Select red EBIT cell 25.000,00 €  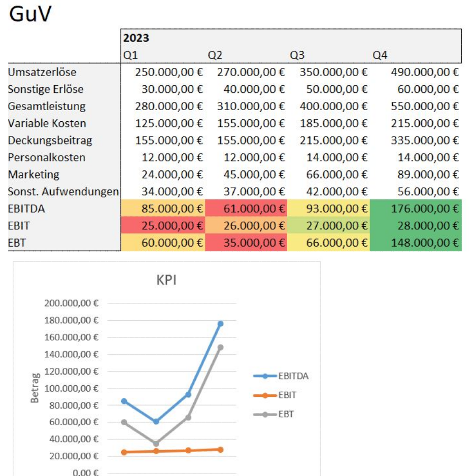[x=163, y=225]
